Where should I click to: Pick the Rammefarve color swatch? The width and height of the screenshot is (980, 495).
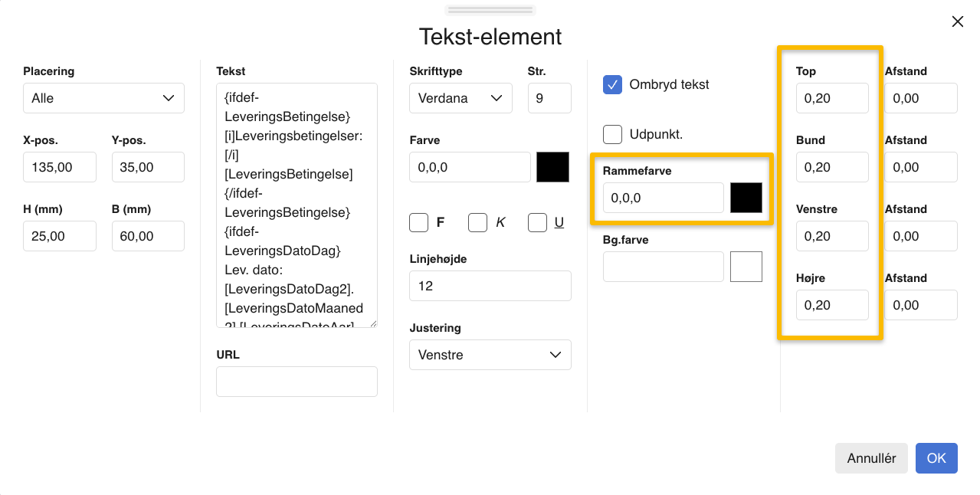pyautogui.click(x=746, y=198)
